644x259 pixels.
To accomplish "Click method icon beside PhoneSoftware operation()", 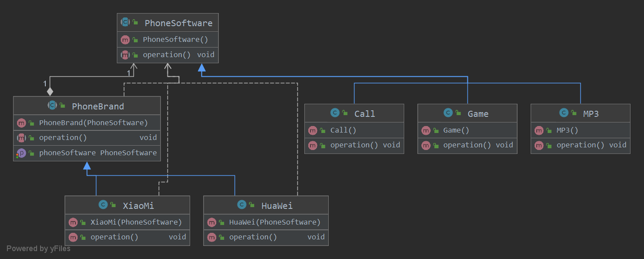I will point(125,55).
